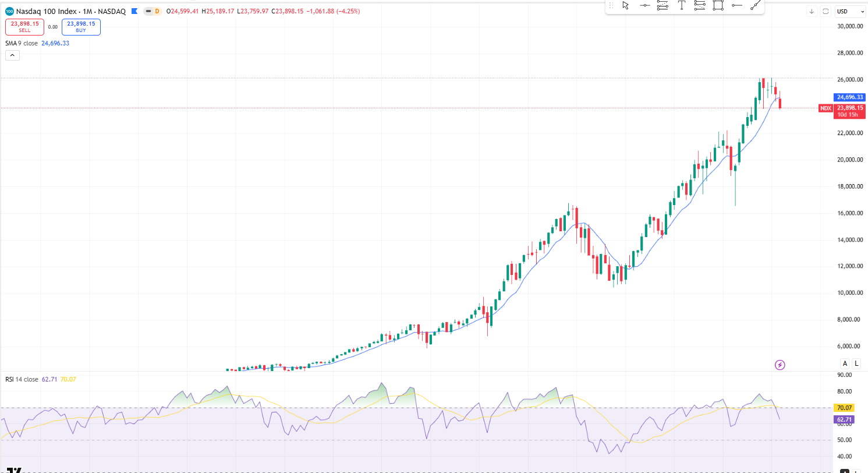Toggle logarithmic scale with the L button
Viewport: 868px width, 473px height.
[x=856, y=363]
